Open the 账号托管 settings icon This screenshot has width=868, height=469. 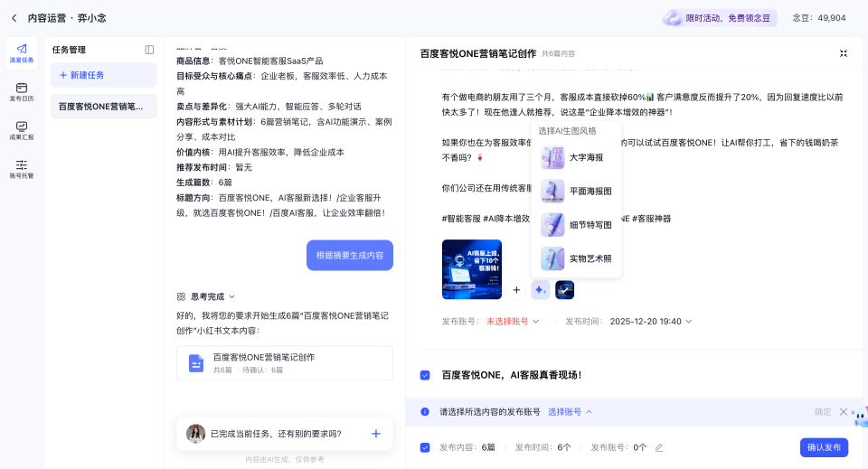tap(22, 168)
